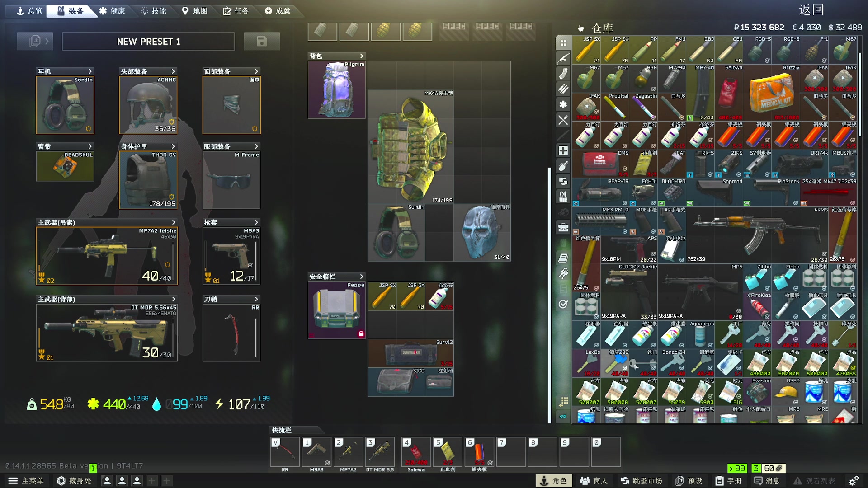This screenshot has height=488, width=868.
Task: Switch to the 总览 tab
Action: click(x=29, y=11)
